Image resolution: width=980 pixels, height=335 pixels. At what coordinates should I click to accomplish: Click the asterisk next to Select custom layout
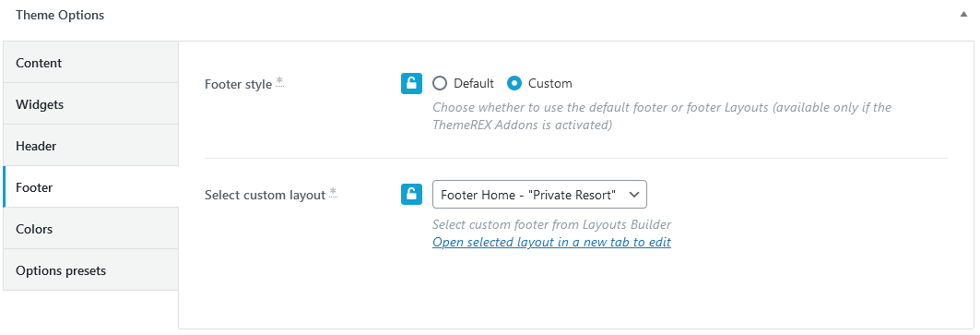333,192
